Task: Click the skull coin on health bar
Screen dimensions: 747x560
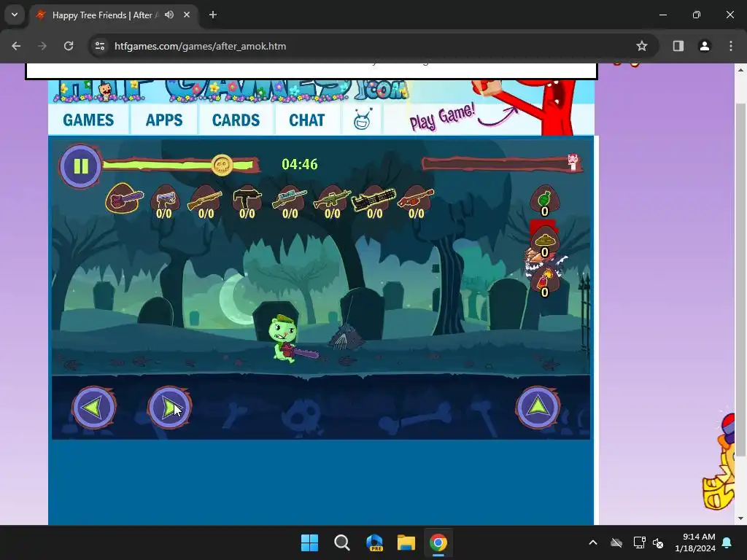Action: pos(222,166)
